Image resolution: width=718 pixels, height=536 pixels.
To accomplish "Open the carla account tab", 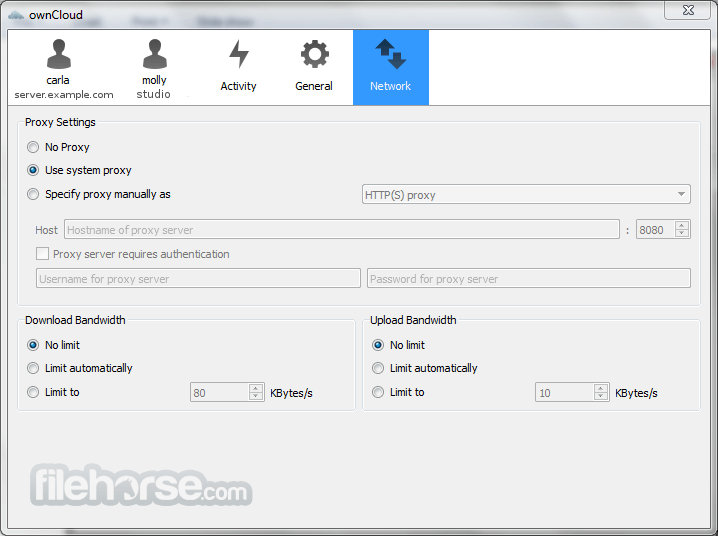I will click(63, 68).
